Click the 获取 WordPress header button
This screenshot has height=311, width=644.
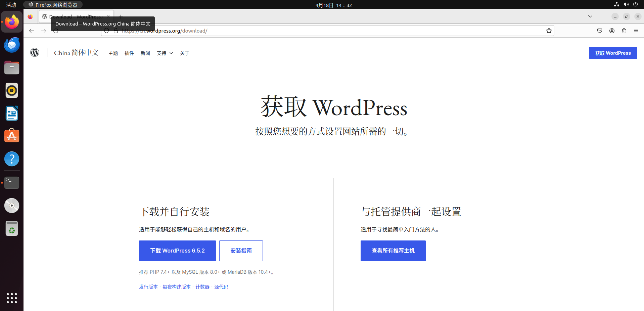[613, 53]
